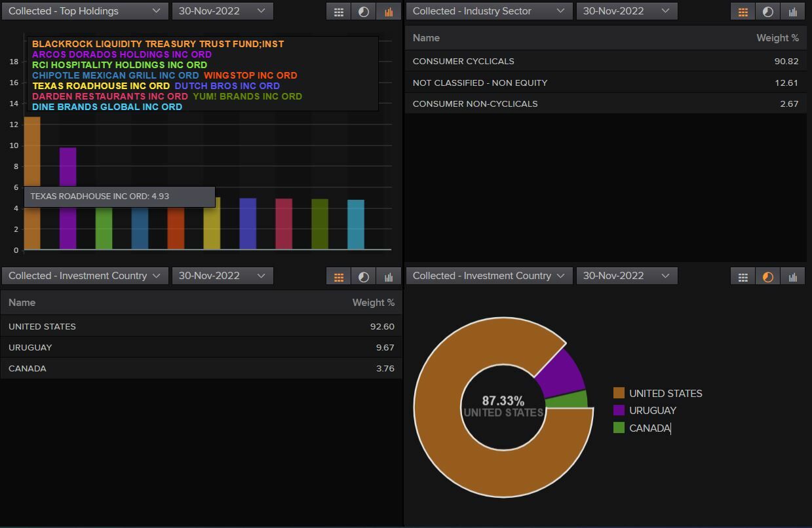Open the Collected - Industry Sector dropdown
The height and width of the screenshot is (528, 812).
pyautogui.click(x=488, y=11)
